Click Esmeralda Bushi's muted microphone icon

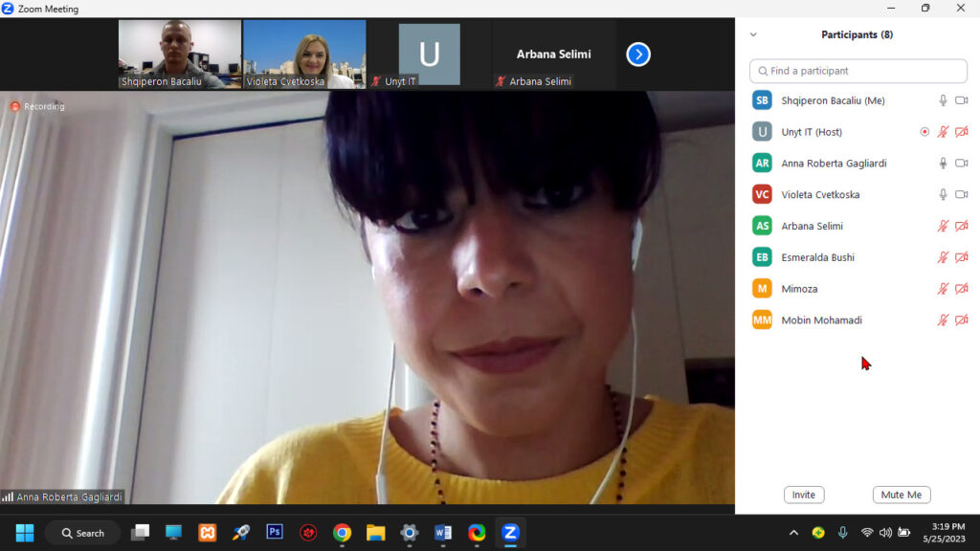click(943, 257)
